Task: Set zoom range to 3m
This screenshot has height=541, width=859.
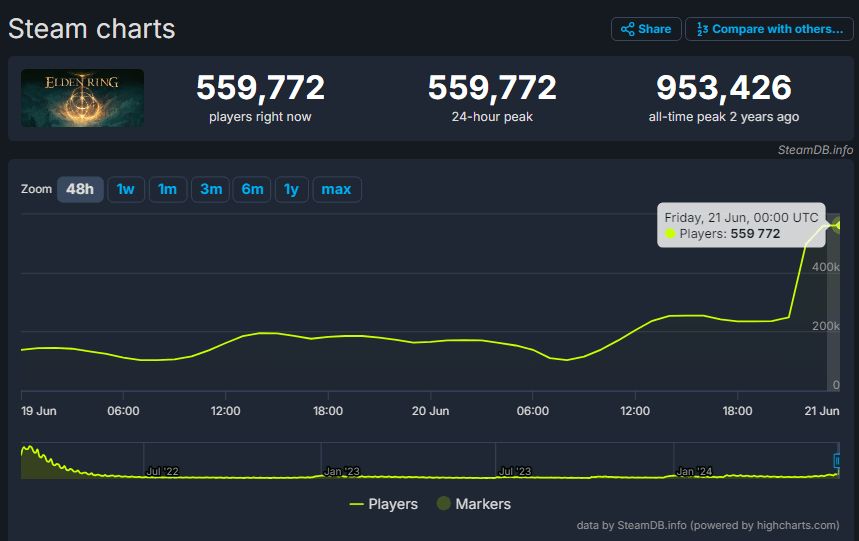Action: (x=210, y=189)
